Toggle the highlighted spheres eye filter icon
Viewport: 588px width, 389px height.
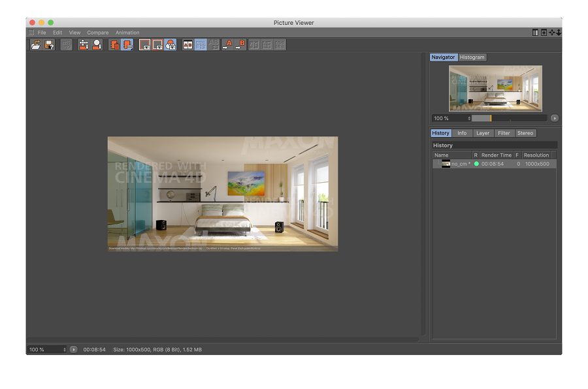[171, 45]
